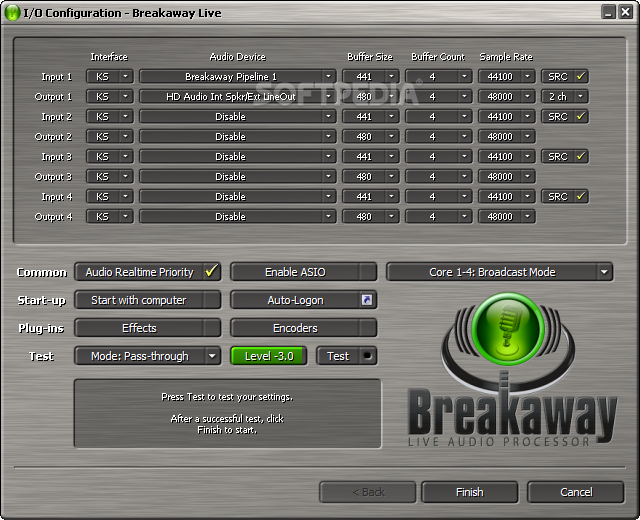The width and height of the screenshot is (640, 520).
Task: Open Input 1 Buffer Count dropdown
Action: pyautogui.click(x=438, y=76)
